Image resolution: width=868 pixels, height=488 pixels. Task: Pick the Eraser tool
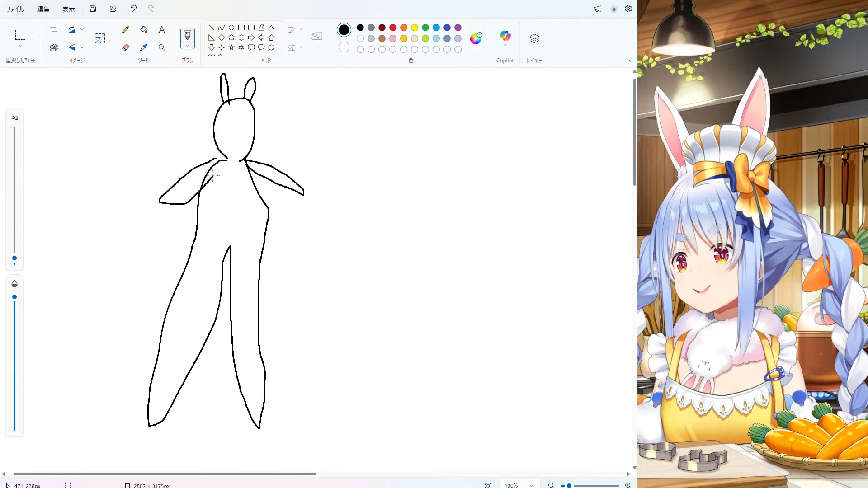pos(126,47)
